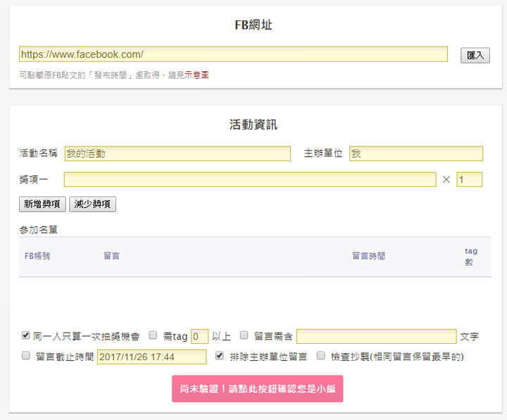Click the 活動資訊 heading
Image resolution: width=507 pixels, height=420 pixels.
254,125
